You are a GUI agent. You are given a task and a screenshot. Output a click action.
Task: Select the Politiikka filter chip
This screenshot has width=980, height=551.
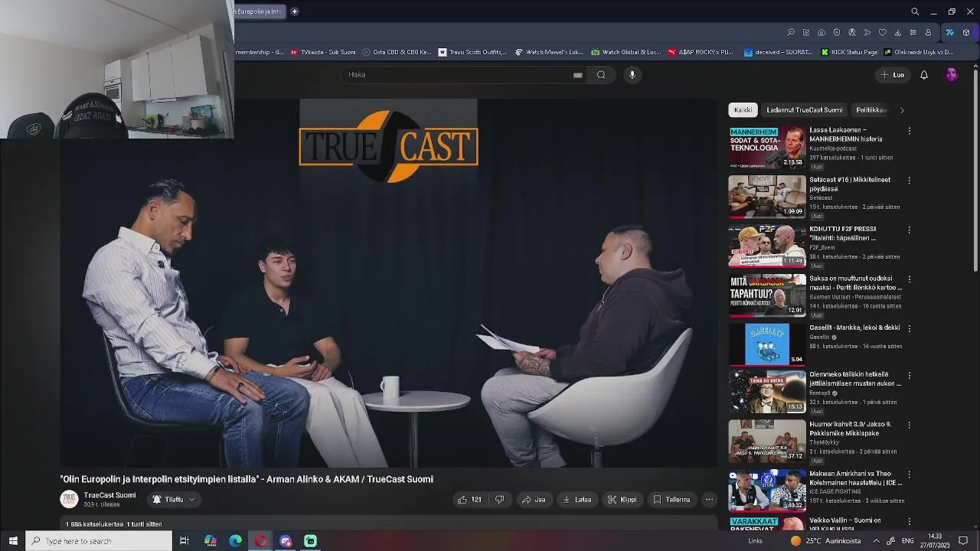point(871,110)
